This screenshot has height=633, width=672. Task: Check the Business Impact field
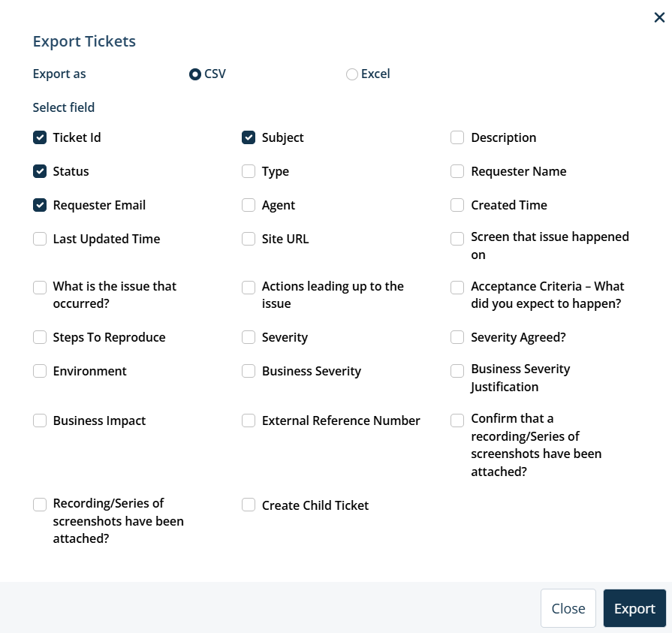[40, 420]
